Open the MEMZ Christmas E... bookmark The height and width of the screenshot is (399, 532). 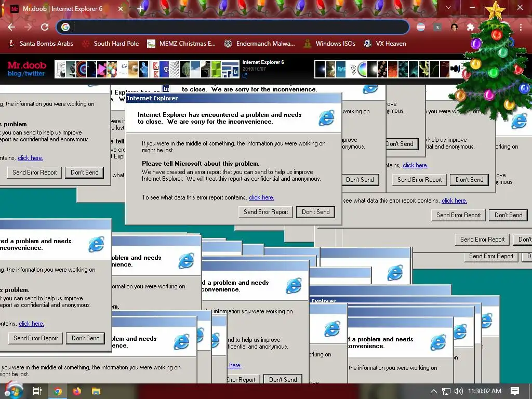181,44
